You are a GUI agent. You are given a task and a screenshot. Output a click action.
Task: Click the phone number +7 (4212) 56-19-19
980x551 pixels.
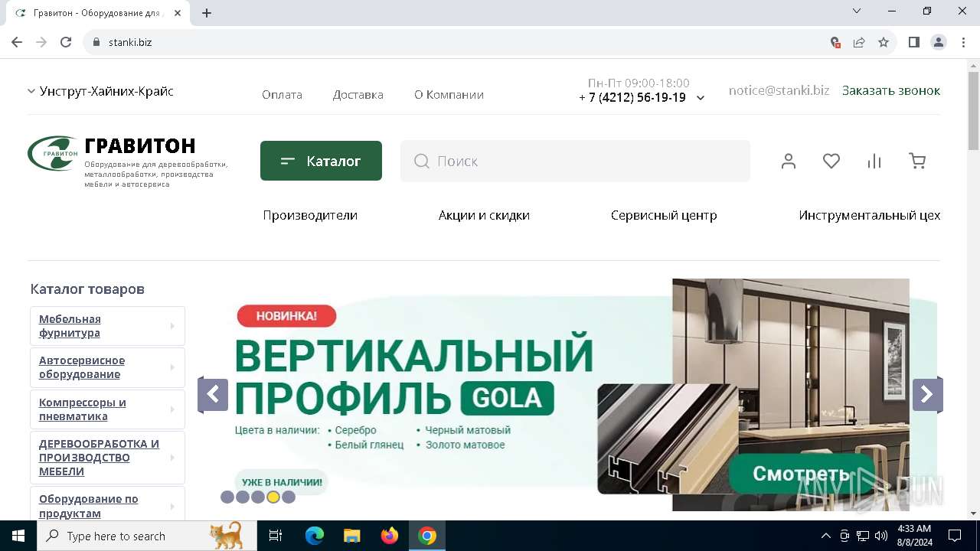(x=632, y=97)
